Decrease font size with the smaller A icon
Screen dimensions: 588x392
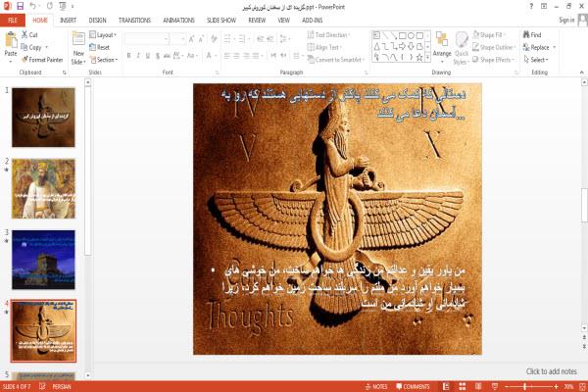pos(201,38)
